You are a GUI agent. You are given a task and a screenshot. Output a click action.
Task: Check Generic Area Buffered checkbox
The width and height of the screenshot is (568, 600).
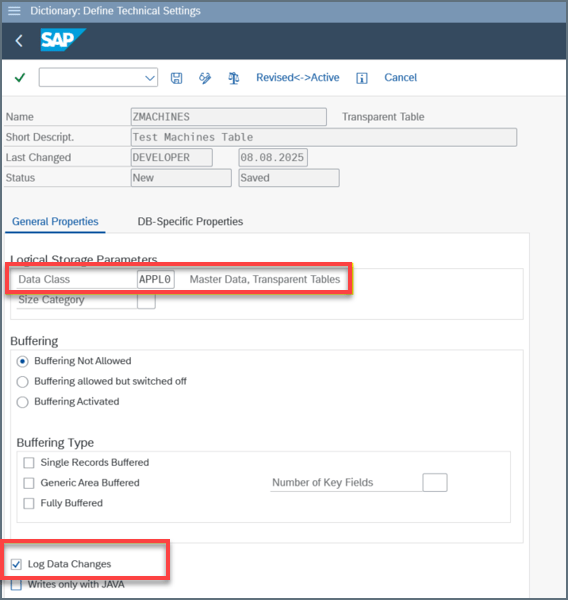point(29,483)
